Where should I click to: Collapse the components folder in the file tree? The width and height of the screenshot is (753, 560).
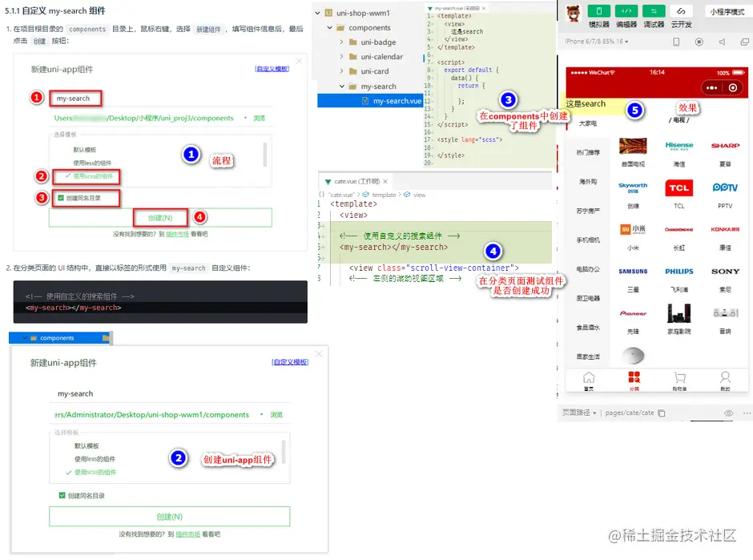coord(329,28)
